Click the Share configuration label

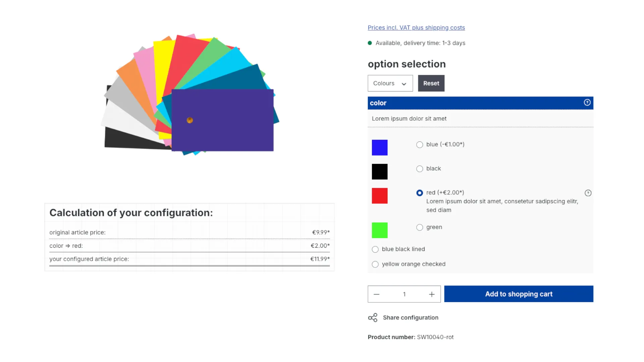point(411,317)
